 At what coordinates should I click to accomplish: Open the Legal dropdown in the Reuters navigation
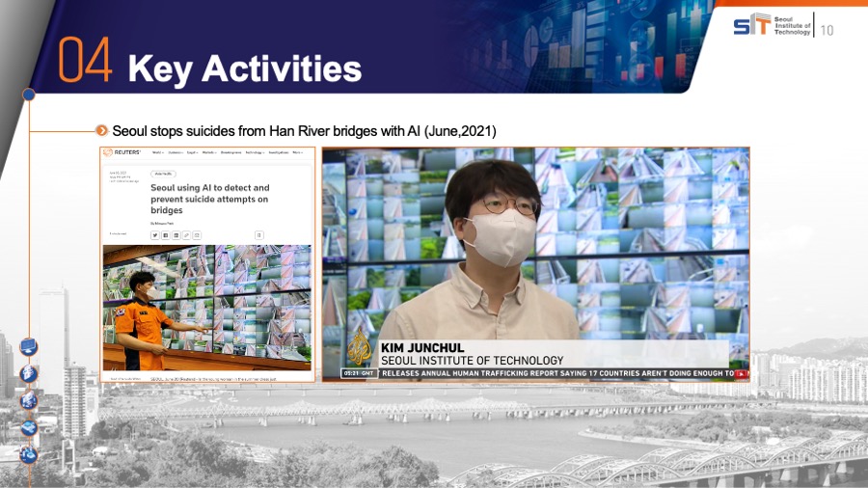193,152
